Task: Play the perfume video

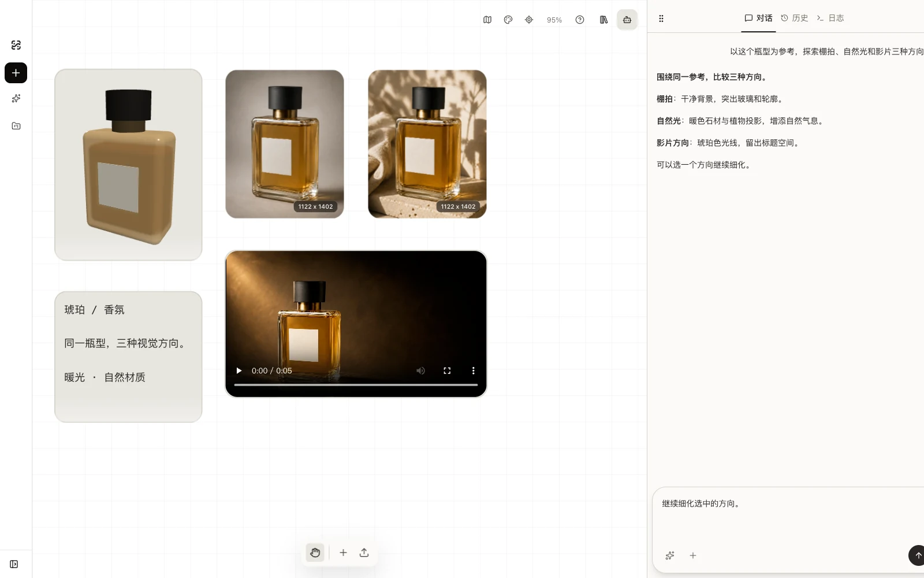Action: [239, 370]
